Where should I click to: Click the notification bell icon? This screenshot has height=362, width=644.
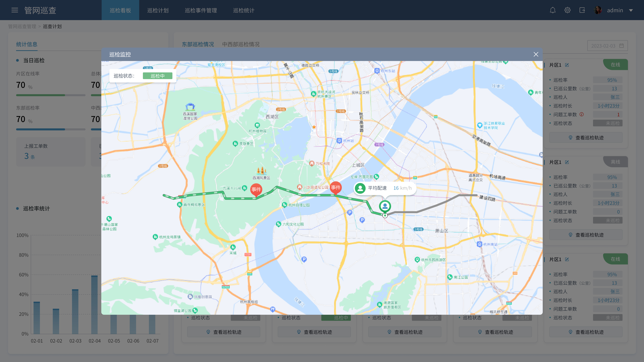(x=552, y=10)
